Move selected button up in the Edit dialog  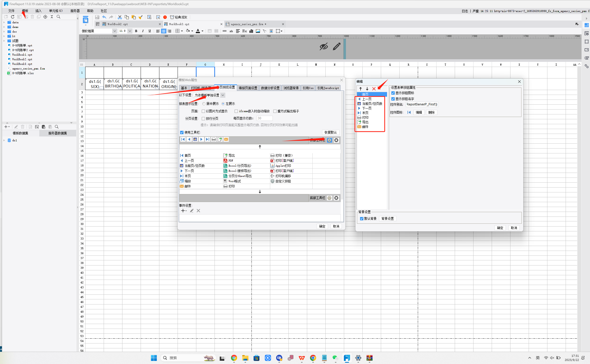(x=361, y=89)
